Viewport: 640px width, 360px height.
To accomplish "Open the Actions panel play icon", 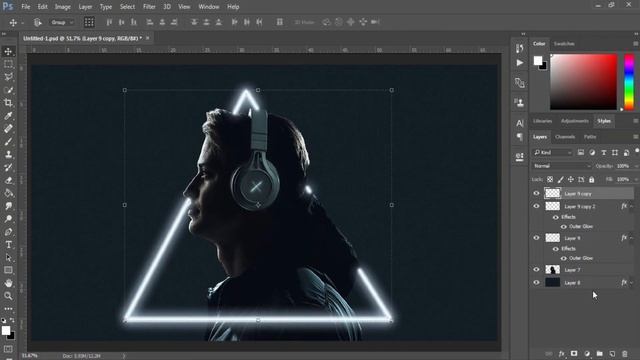I will click(x=519, y=63).
